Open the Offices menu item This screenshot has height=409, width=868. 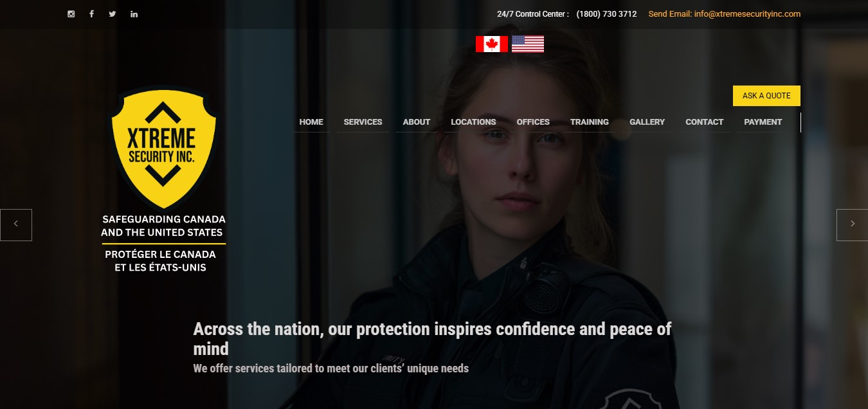533,122
